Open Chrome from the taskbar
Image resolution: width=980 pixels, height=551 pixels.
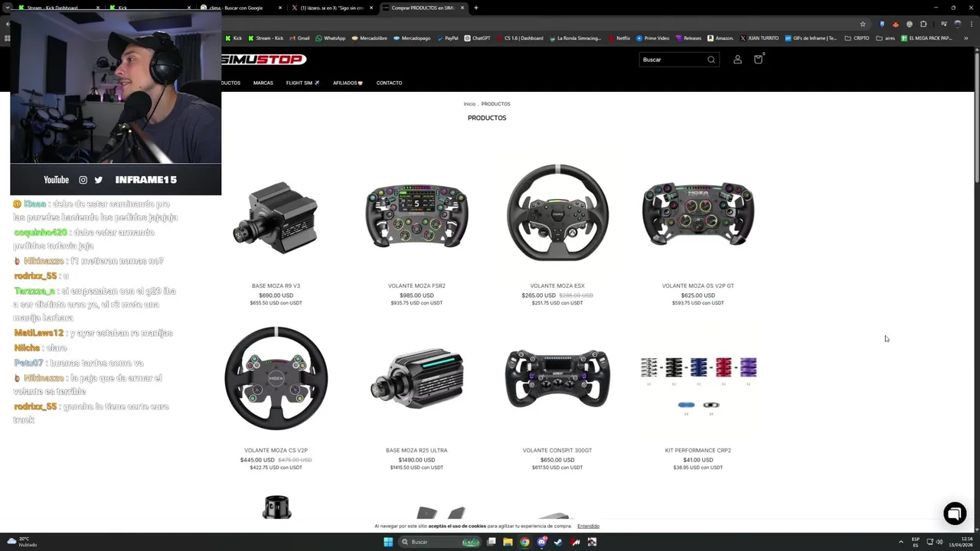click(524, 542)
